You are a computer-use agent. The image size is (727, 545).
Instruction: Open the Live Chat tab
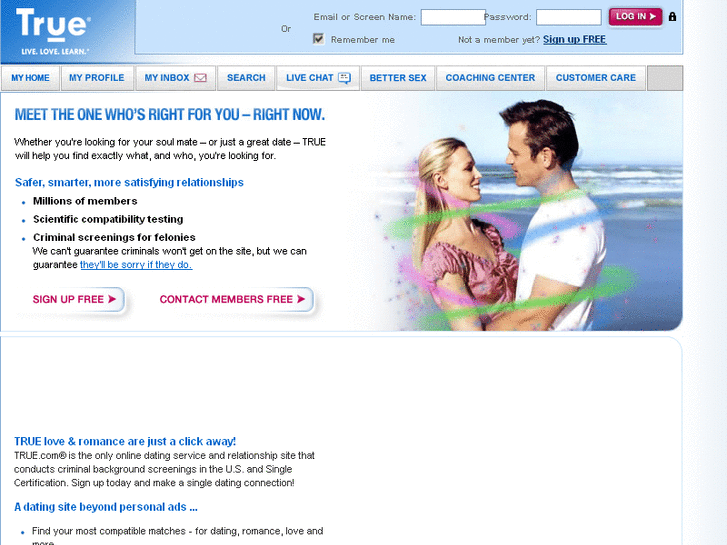(x=318, y=78)
